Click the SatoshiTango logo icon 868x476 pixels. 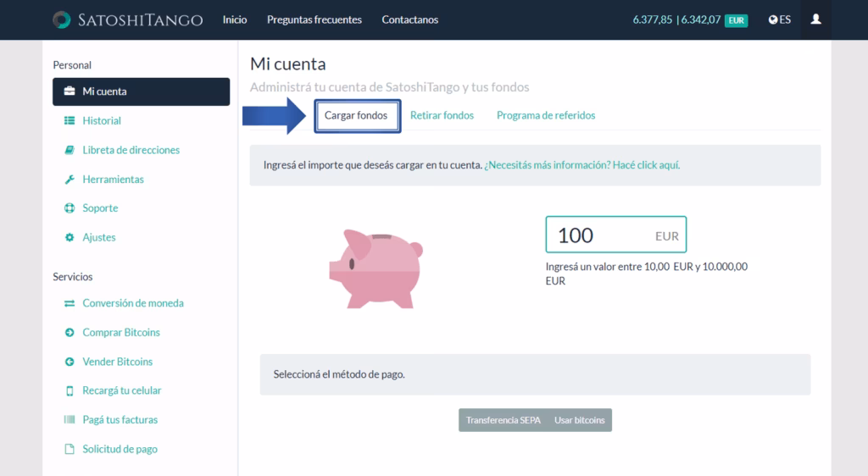(x=62, y=19)
